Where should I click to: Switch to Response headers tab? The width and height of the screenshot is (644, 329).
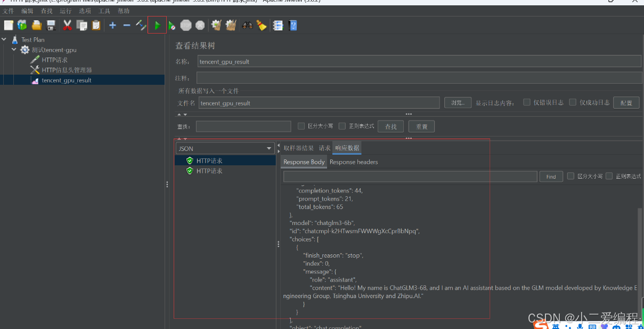point(354,162)
